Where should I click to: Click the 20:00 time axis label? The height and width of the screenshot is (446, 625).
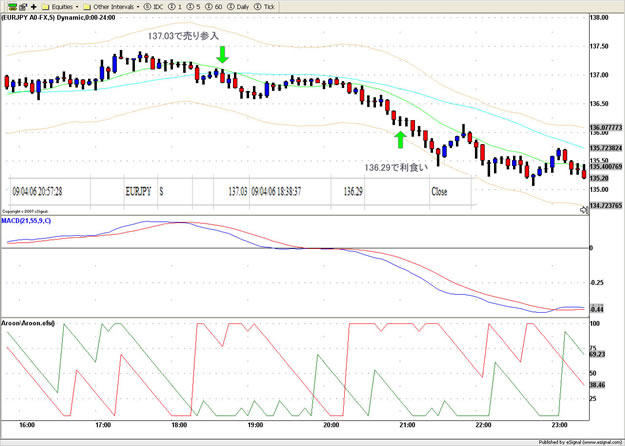click(331, 425)
